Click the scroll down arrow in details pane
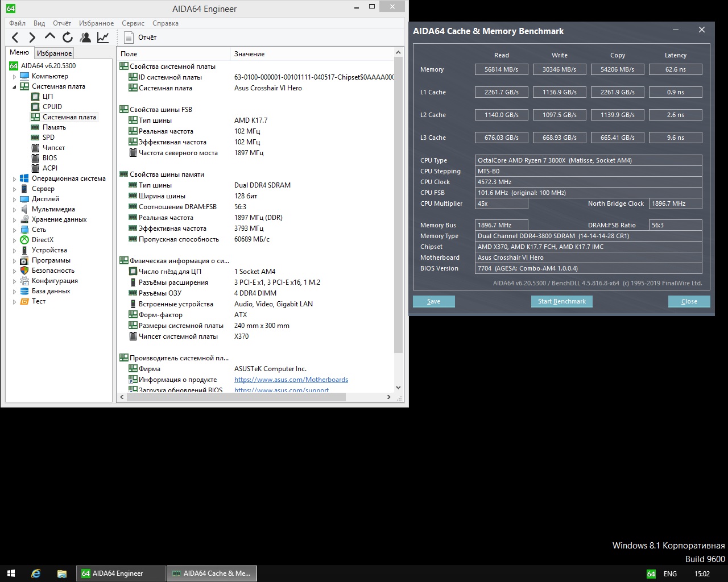728x582 pixels. pyautogui.click(x=398, y=388)
